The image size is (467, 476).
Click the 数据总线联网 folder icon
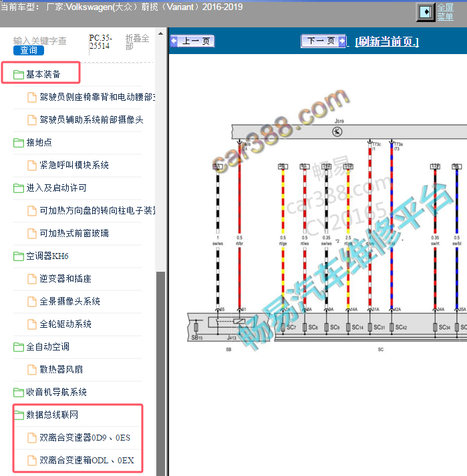click(19, 415)
